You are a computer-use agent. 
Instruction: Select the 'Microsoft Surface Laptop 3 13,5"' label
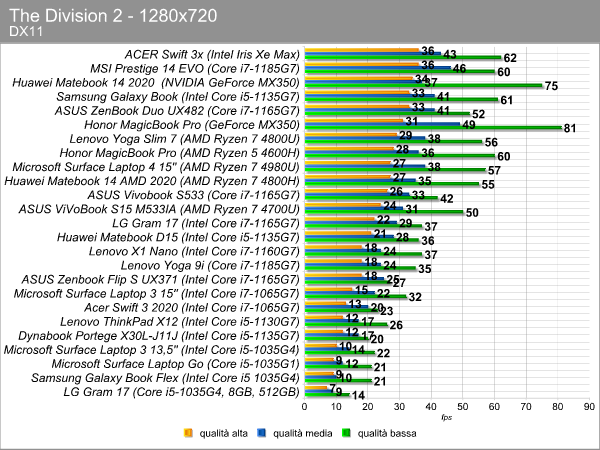(x=152, y=350)
